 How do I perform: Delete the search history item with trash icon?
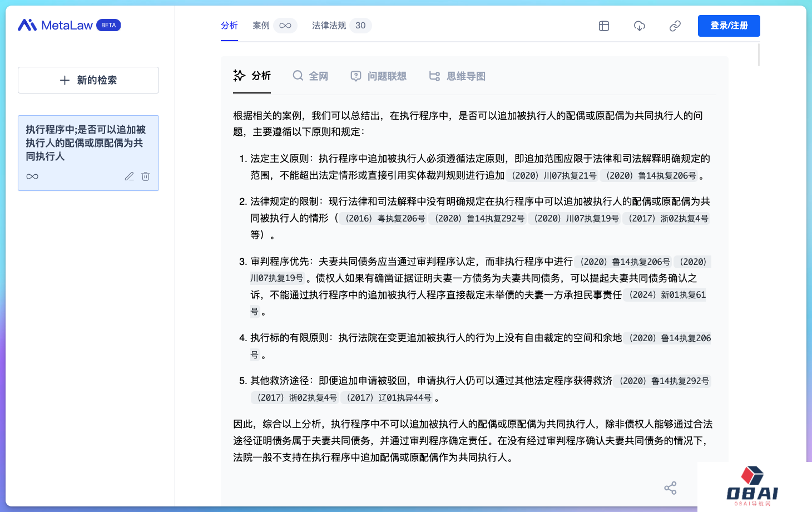point(146,176)
